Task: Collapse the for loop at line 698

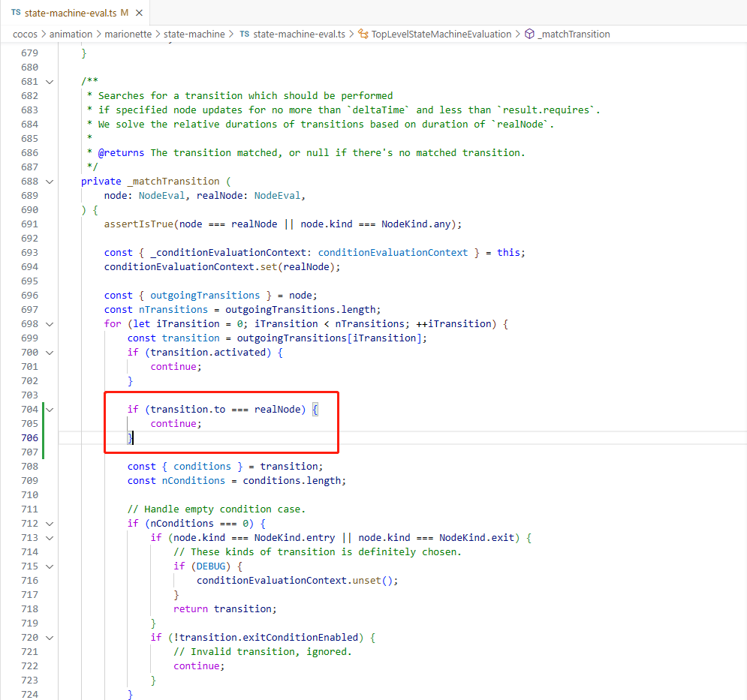Action: click(x=50, y=324)
